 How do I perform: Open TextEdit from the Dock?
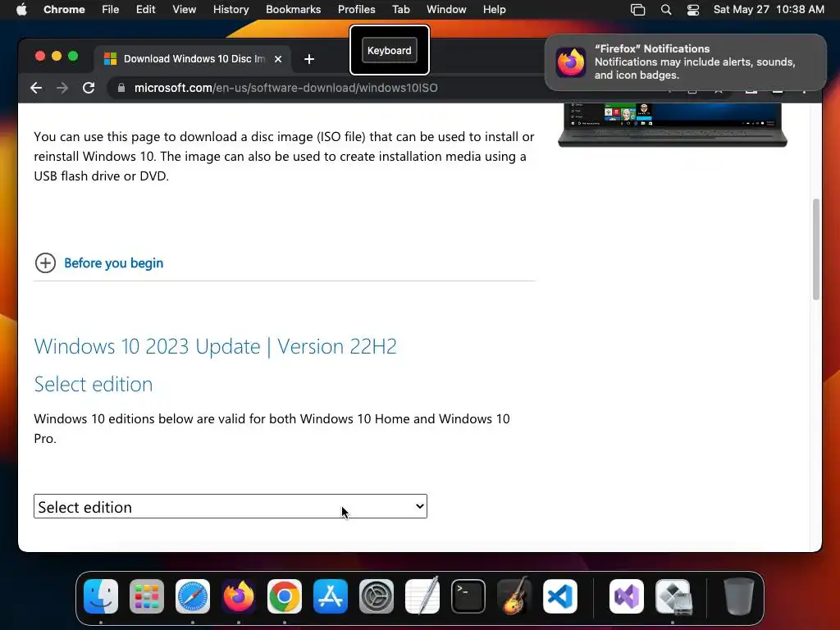tap(422, 596)
